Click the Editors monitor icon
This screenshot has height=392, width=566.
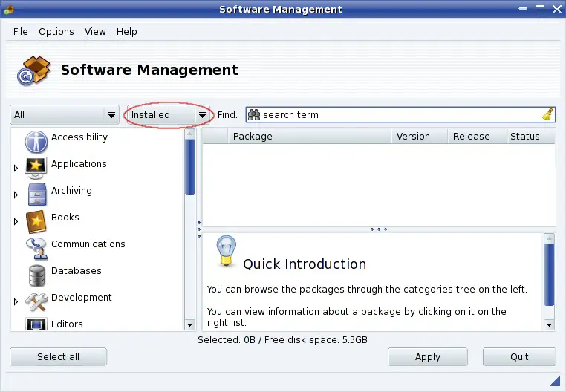coord(36,324)
